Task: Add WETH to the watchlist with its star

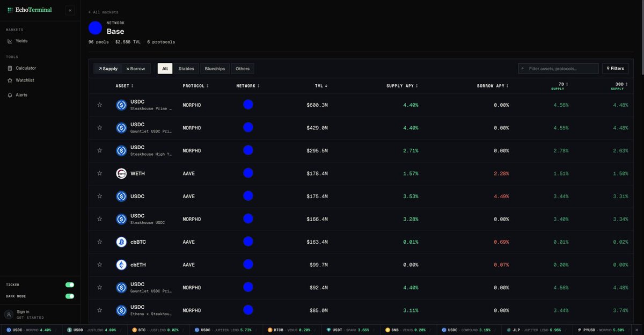Action: click(100, 173)
